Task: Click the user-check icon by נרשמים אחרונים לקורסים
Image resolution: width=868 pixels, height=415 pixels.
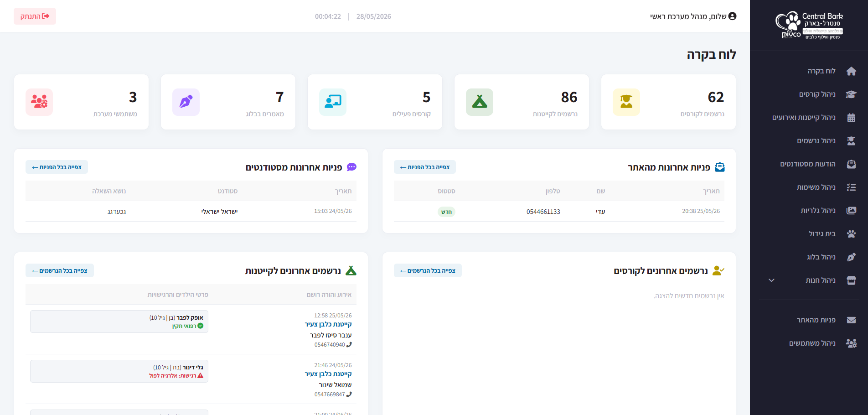Action: tap(718, 271)
